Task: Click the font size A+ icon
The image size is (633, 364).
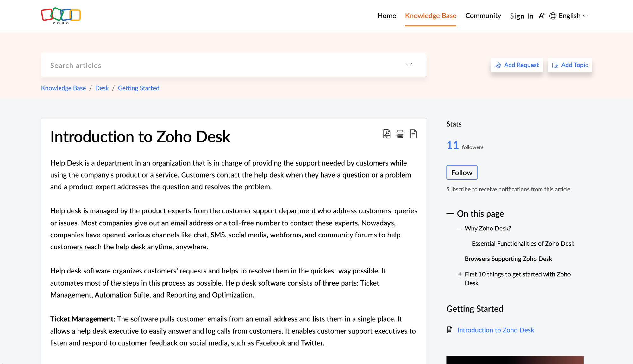Action: tap(542, 16)
